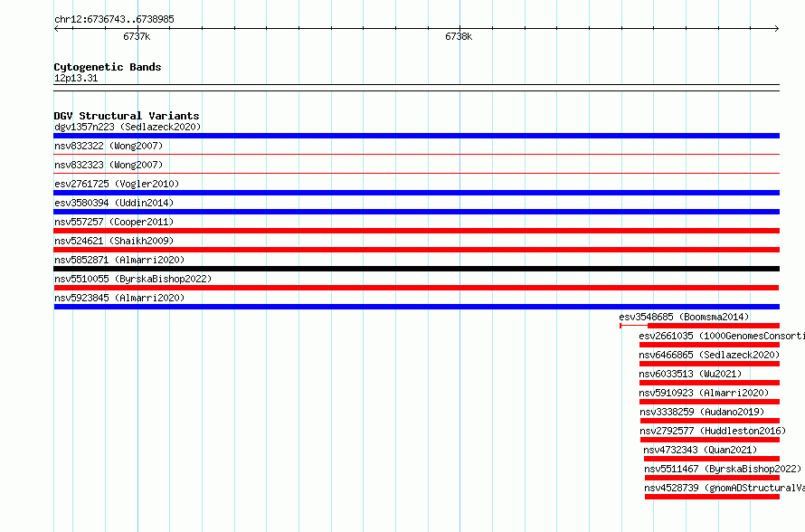The height and width of the screenshot is (532, 805).
Task: Click the thin red line under nsv832322
Action: [x=416, y=154]
